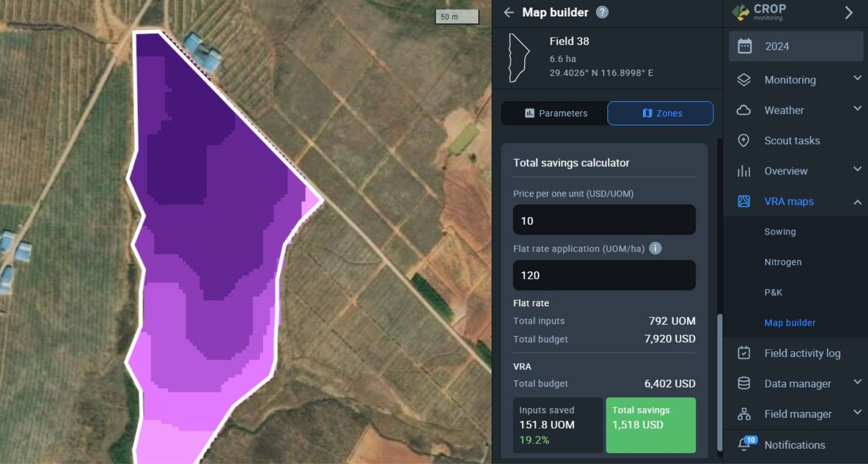
Task: Collapse sidebar with right chevron
Action: [x=848, y=12]
